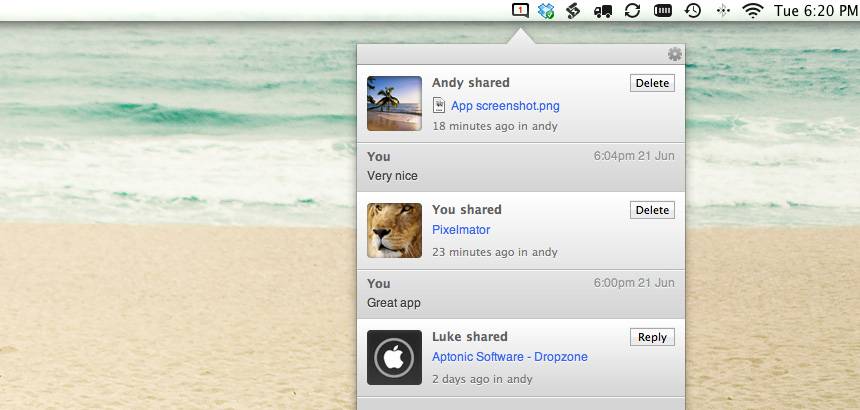860x410 pixels.
Task: Open the Time Machine menu bar icon
Action: point(693,11)
